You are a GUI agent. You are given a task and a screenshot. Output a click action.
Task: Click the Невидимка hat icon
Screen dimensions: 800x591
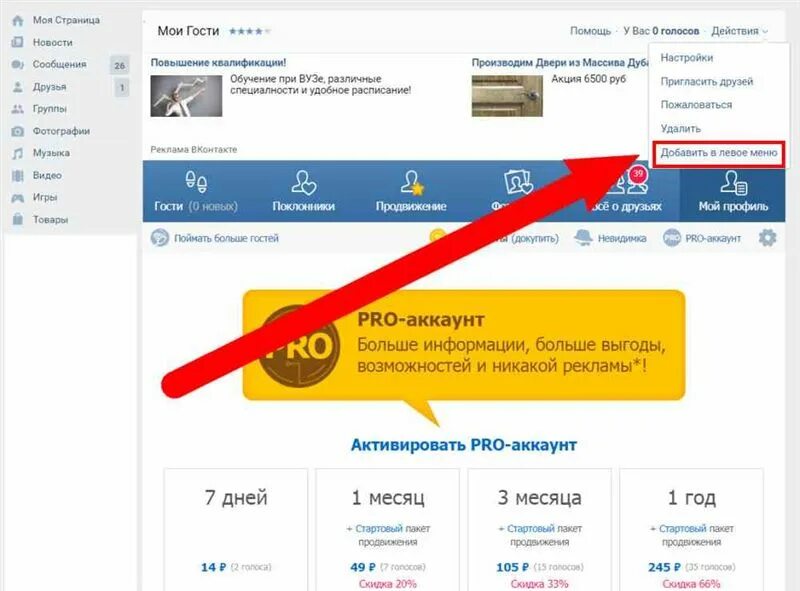click(583, 237)
